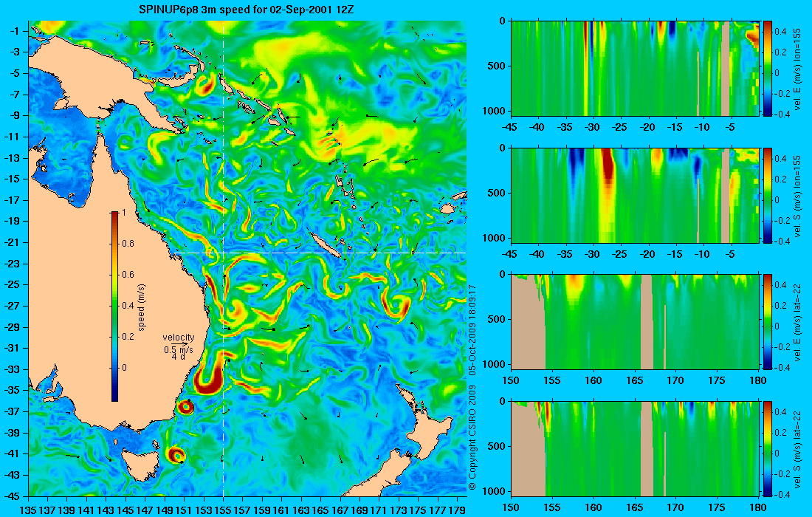Click the colorbar of the vel. E lat=-22 panel

[768, 322]
